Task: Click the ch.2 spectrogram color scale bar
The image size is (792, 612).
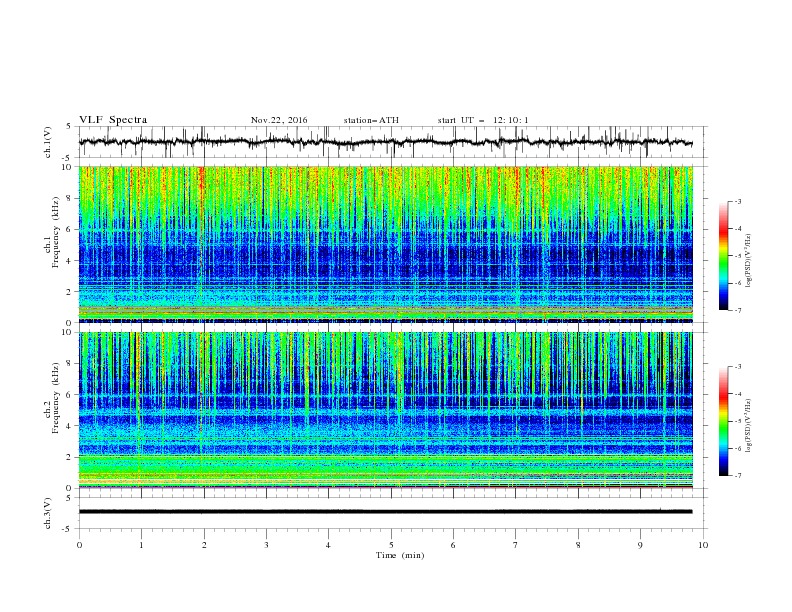Action: point(723,421)
